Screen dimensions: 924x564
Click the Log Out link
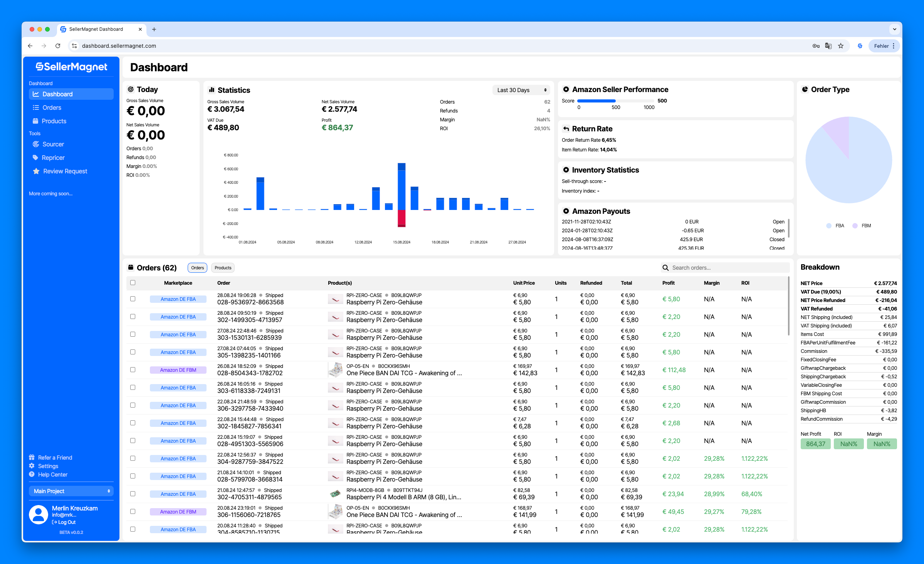click(x=64, y=522)
